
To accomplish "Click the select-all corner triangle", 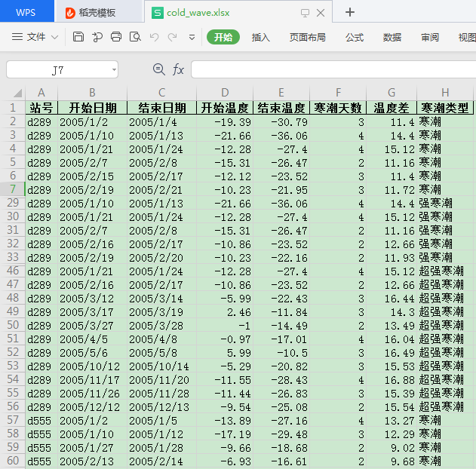I will (17, 93).
